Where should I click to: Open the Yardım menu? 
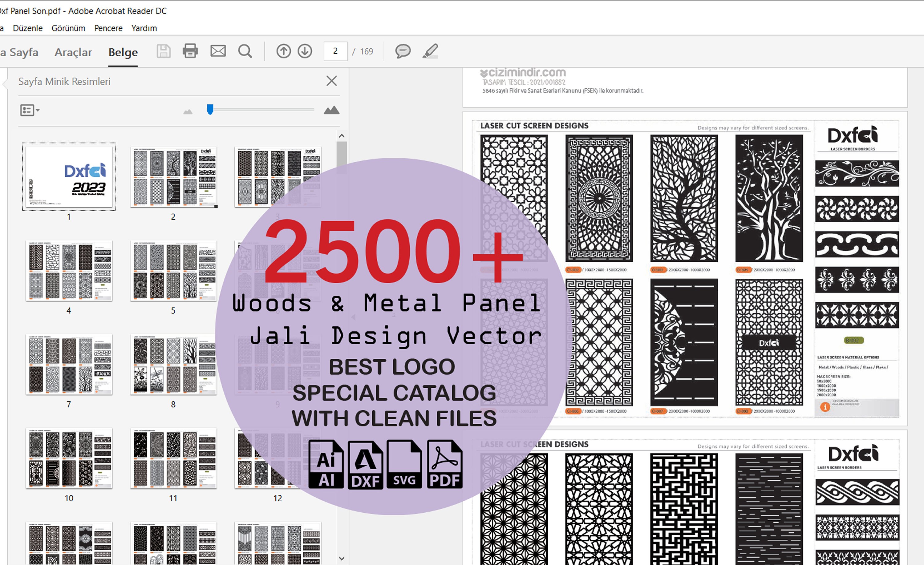click(x=144, y=28)
